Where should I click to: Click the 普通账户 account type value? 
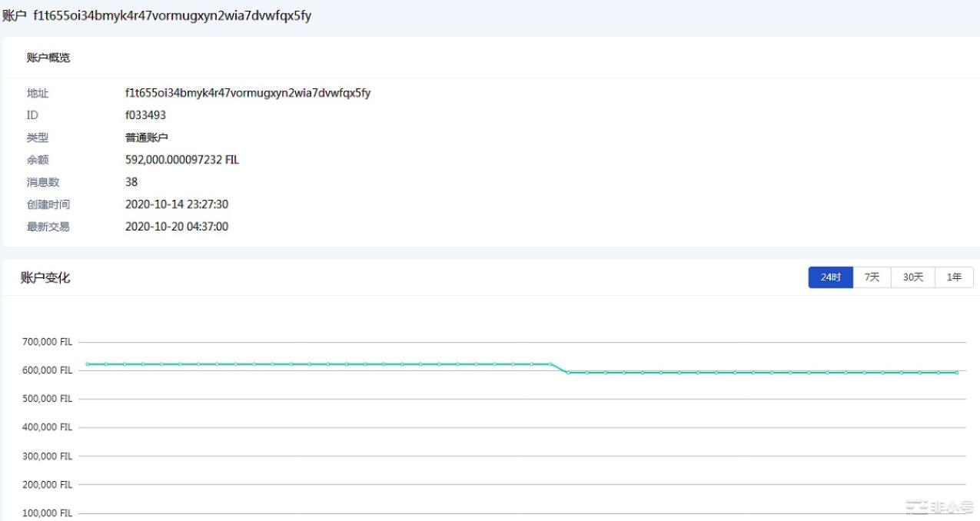point(146,138)
